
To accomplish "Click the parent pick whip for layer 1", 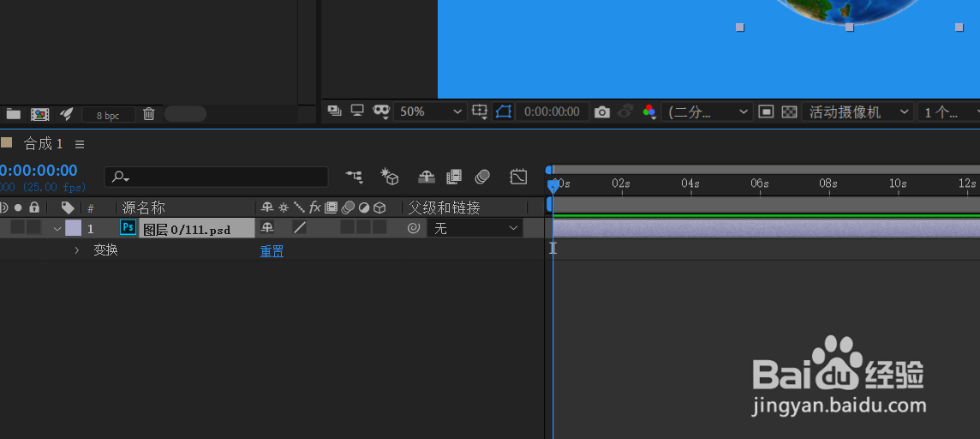I will pyautogui.click(x=413, y=228).
